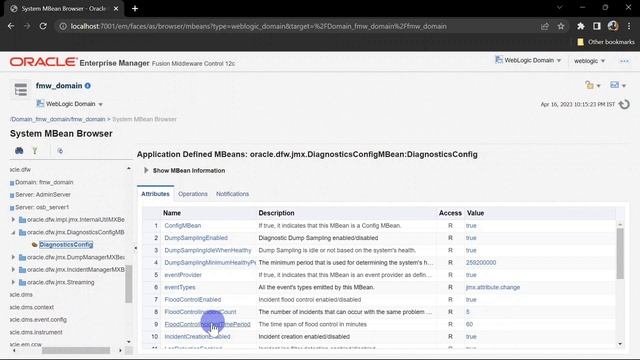Open a new browser tab
Viewport: 640px width, 360px height.
tap(135, 8)
